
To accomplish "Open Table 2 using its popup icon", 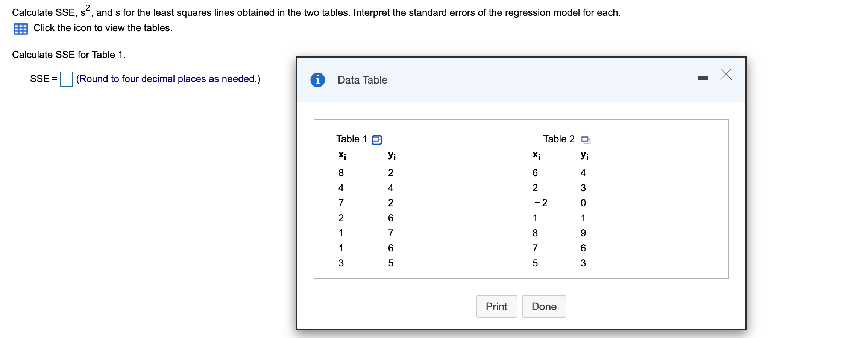I will pyautogui.click(x=586, y=140).
